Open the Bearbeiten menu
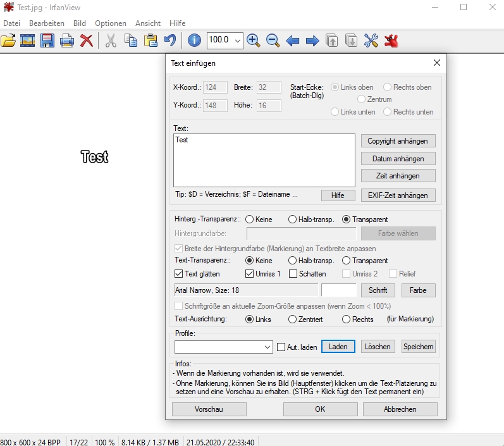 tap(47, 23)
